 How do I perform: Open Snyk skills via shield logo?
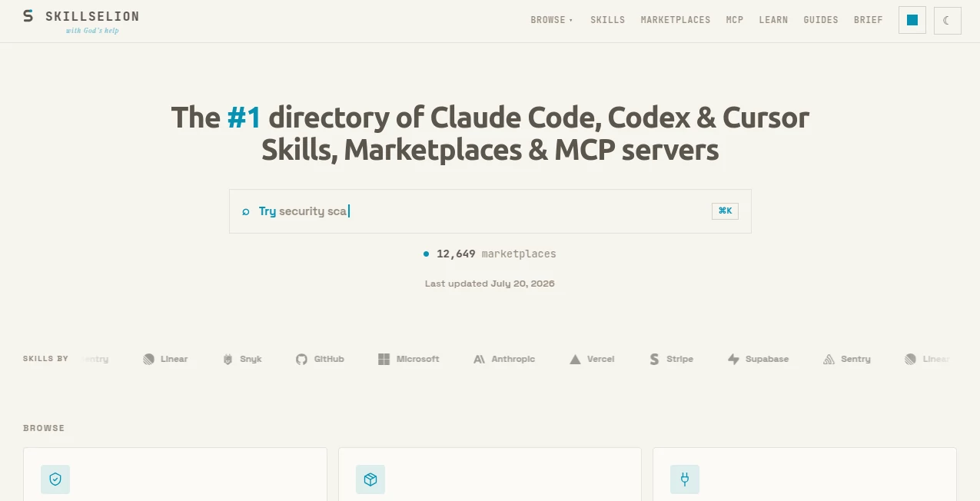228,359
